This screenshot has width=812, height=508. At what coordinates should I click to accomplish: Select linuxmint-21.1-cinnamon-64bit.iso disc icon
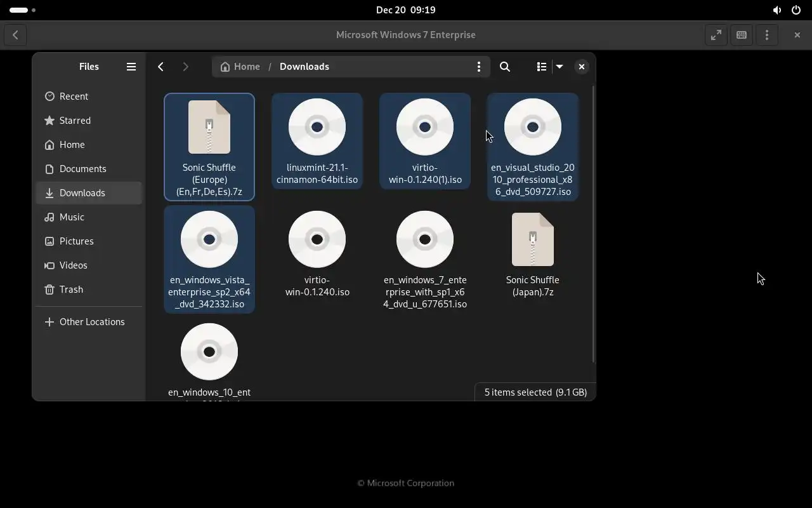point(317,127)
